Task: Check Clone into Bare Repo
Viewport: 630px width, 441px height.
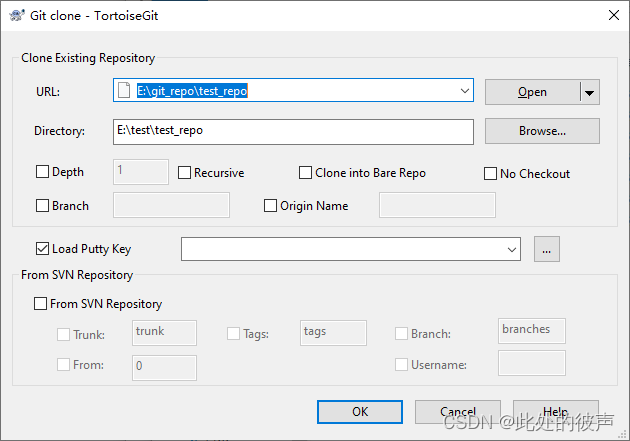Action: (306, 173)
